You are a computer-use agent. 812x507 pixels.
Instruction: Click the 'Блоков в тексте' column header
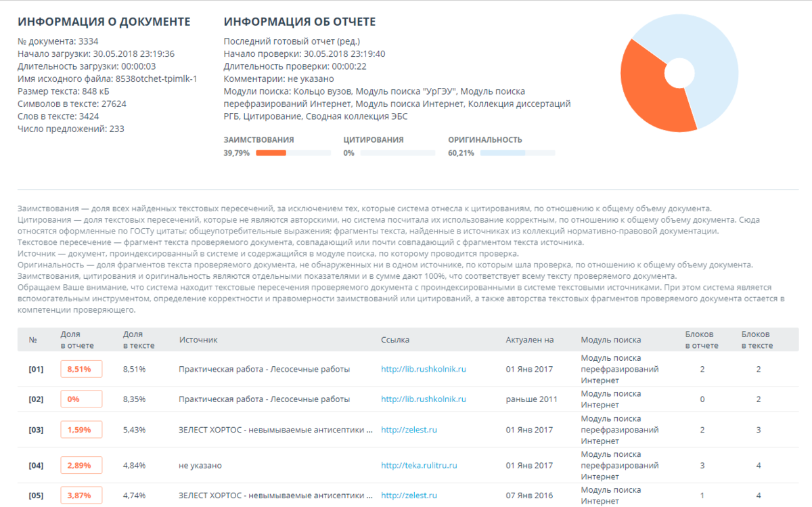coord(757,340)
